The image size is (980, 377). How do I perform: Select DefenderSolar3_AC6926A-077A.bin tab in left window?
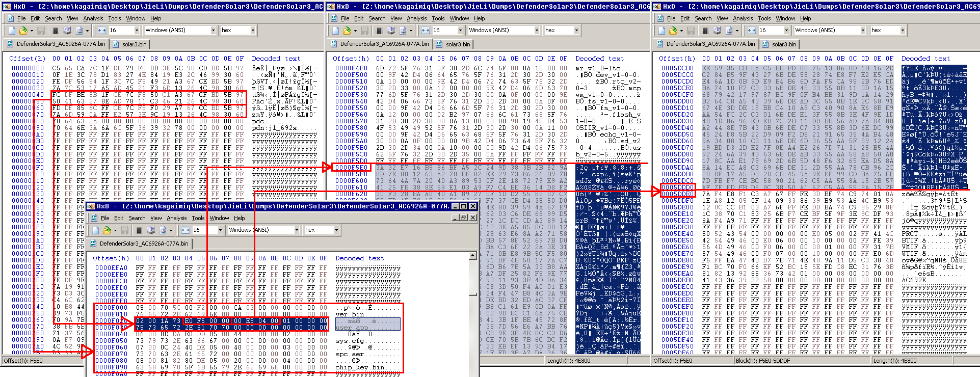point(57,44)
